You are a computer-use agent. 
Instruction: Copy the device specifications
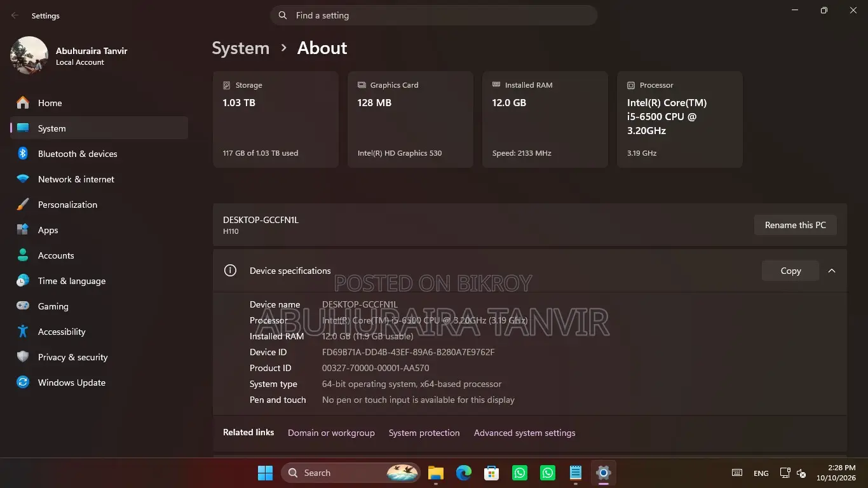tap(790, 271)
